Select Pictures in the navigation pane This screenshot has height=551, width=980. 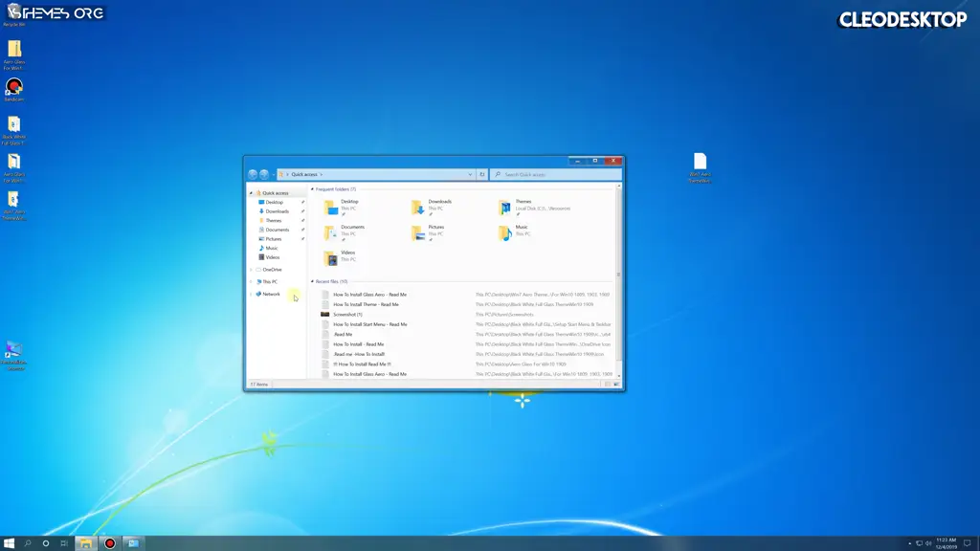coord(272,239)
